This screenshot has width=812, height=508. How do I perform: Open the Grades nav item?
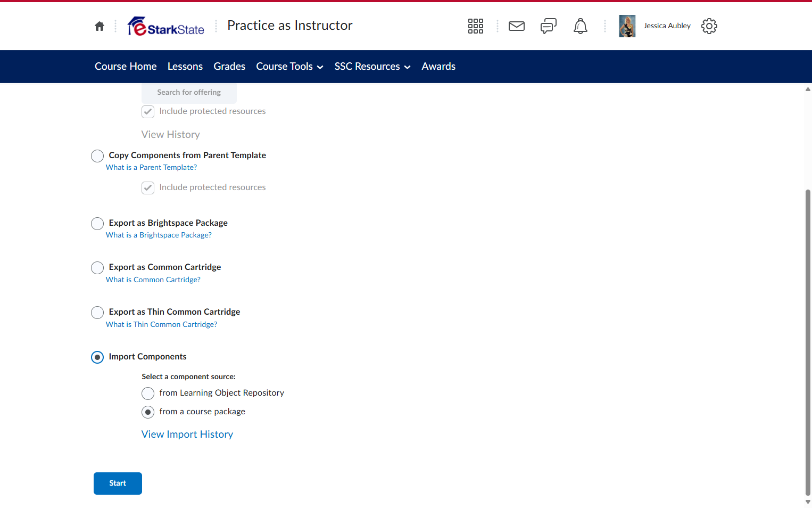tap(229, 67)
